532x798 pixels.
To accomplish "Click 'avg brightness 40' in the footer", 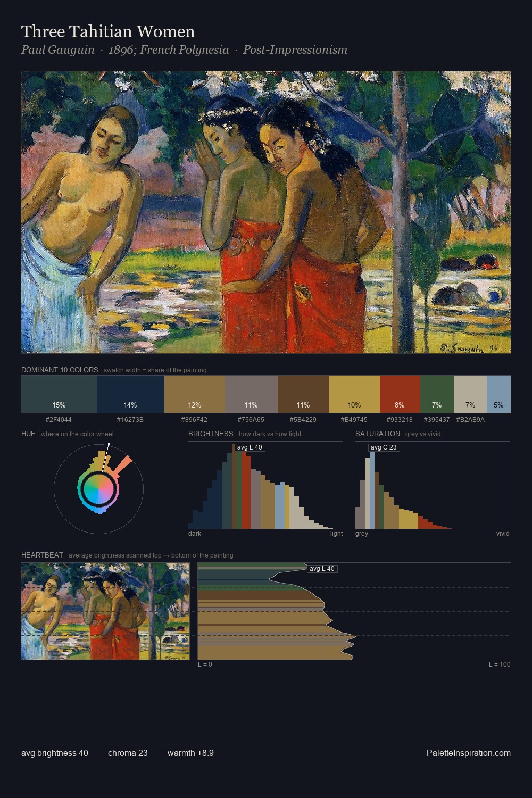I will click(x=55, y=753).
